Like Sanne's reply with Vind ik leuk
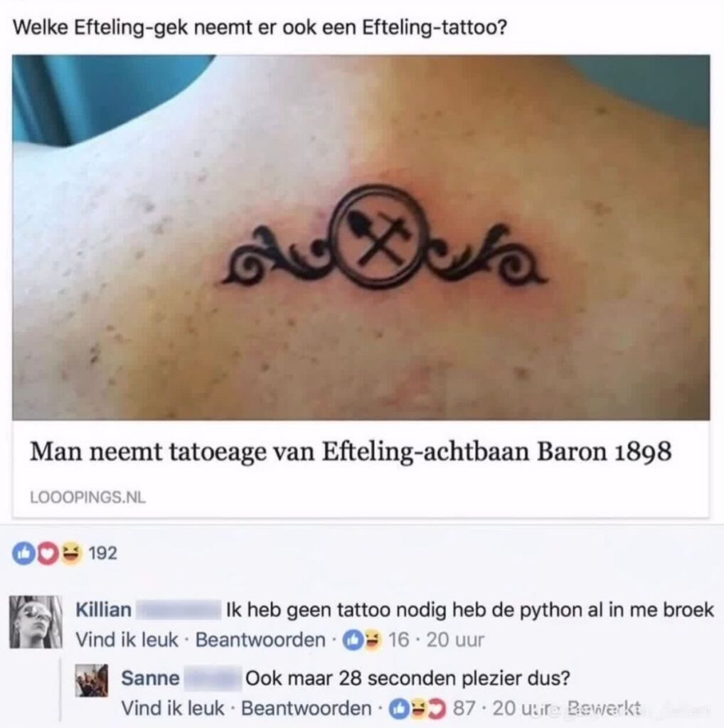Viewport: 724px width, 728px height. point(172,708)
